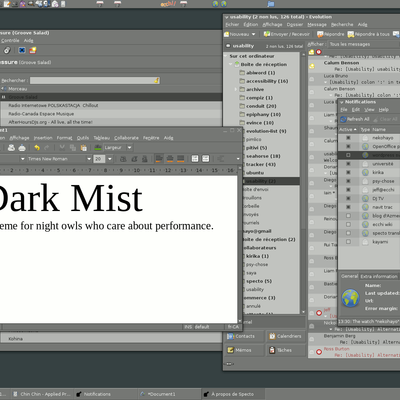Open the Nouveau dropdown arrow in Evolution
This screenshot has width=400, height=400.
click(x=253, y=34)
